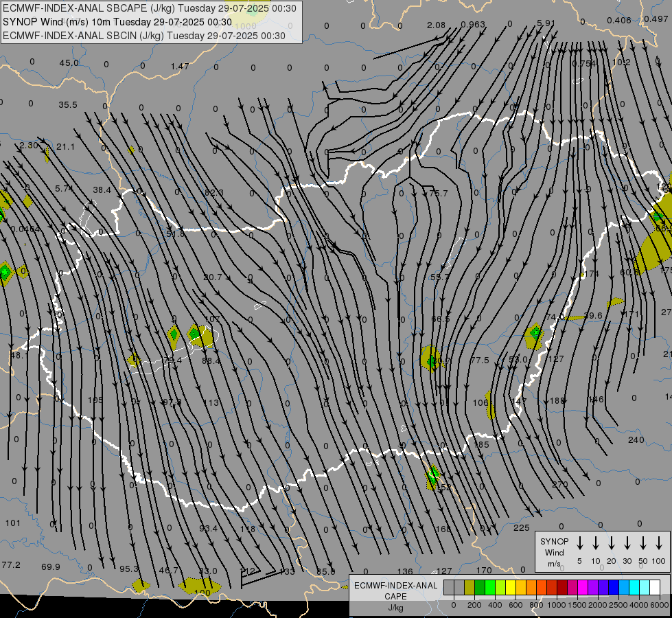672x618 pixels.
Task: Click the map value '5.74'
Action: pyautogui.click(x=64, y=188)
